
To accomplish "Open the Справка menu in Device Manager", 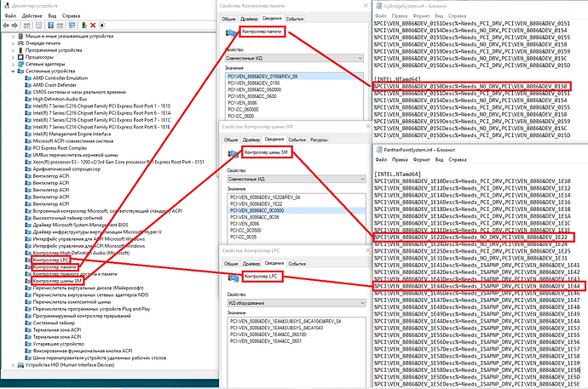I will click(x=72, y=16).
